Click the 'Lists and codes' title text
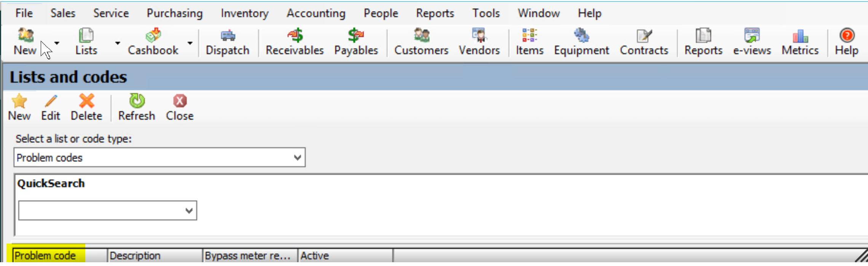Image resolution: width=868 pixels, height=266 pixels. coord(68,77)
